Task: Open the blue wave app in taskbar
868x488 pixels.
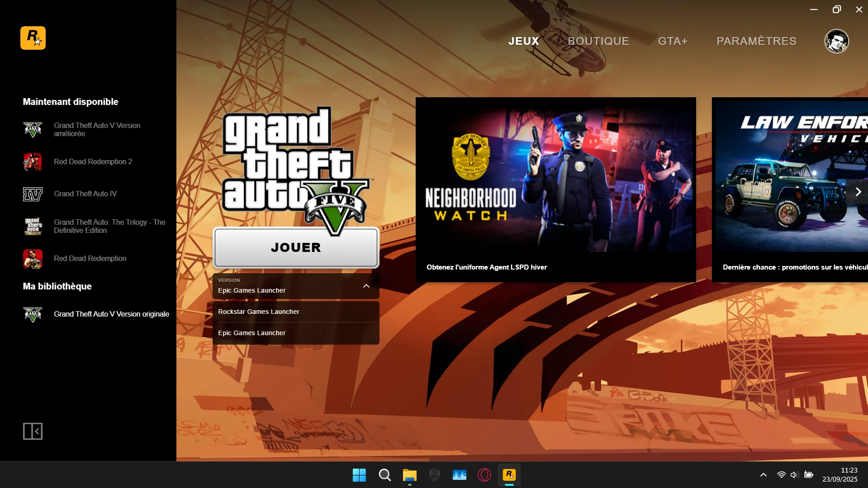Action: (x=460, y=475)
